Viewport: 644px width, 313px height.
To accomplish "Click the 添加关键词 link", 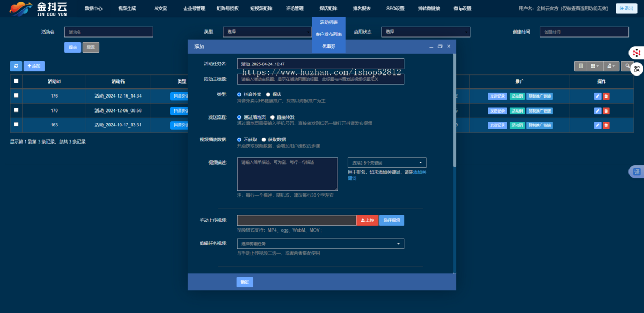I will point(386,175).
